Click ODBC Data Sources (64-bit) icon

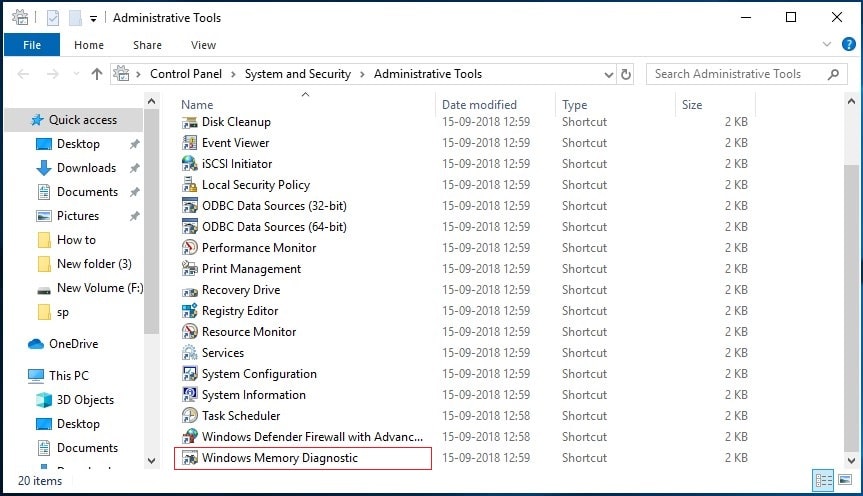[189, 227]
